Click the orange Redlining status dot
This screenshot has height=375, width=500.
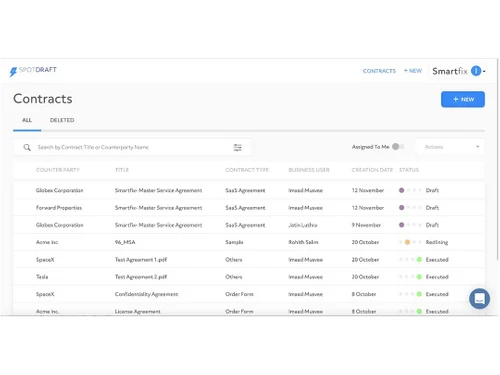407,242
